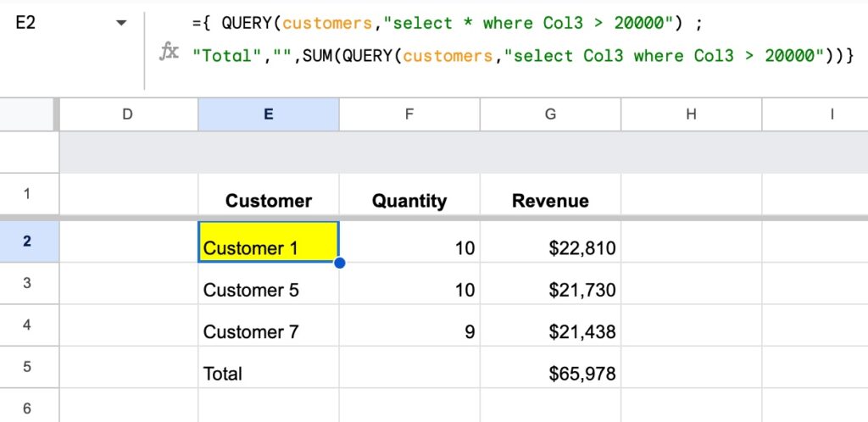Image resolution: width=868 pixels, height=422 pixels.
Task: Select the Customer header cell
Action: [x=268, y=201]
